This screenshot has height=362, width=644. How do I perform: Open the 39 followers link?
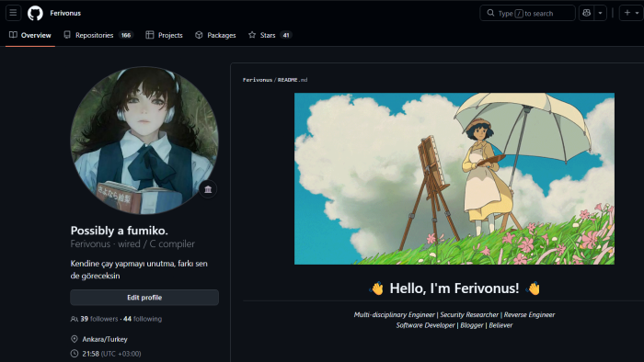95,319
